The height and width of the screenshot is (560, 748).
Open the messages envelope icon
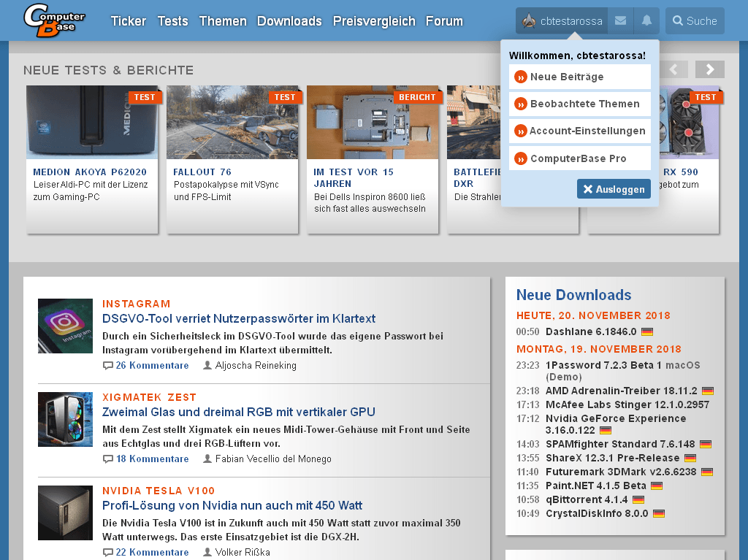pyautogui.click(x=620, y=20)
